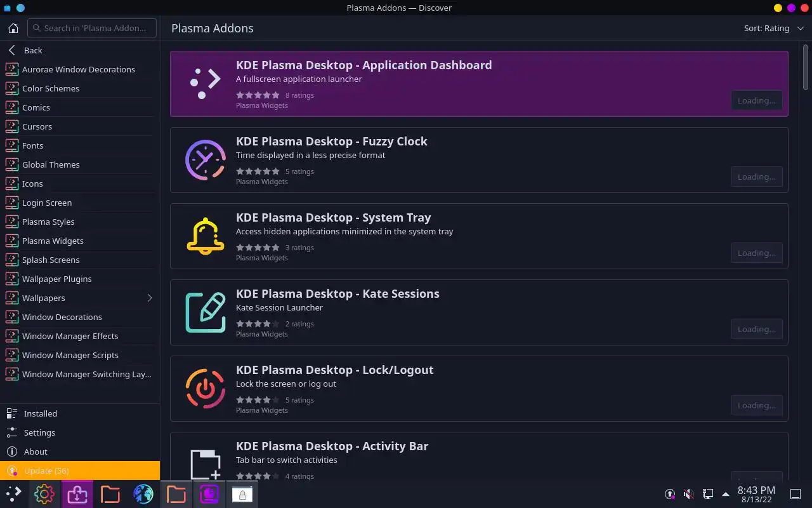The width and height of the screenshot is (812, 508).
Task: Click the lock window icon in taskbar
Action: [x=242, y=493]
